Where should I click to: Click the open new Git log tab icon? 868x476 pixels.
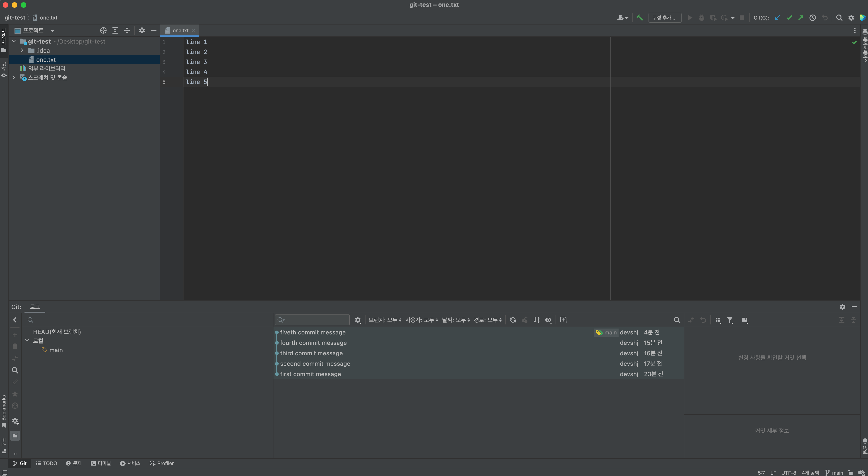point(563,320)
